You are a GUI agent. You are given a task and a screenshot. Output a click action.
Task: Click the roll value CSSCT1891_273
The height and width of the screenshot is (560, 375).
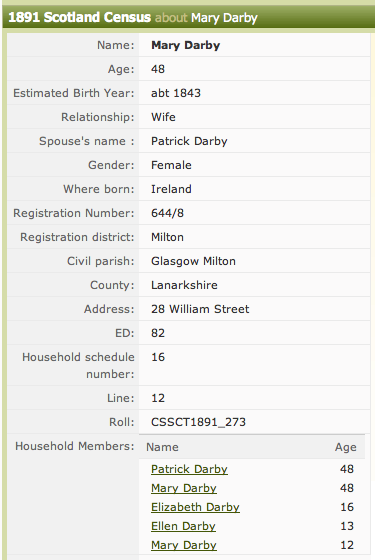tap(198, 422)
